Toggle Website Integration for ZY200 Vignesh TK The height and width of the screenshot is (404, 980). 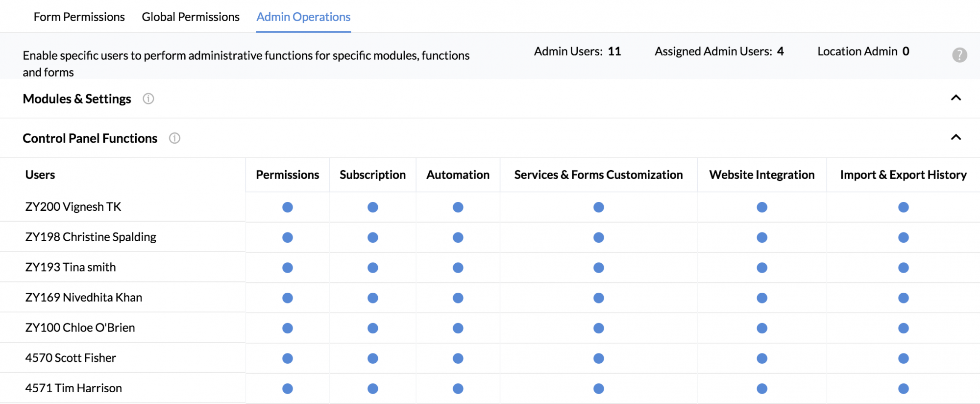[x=762, y=207]
